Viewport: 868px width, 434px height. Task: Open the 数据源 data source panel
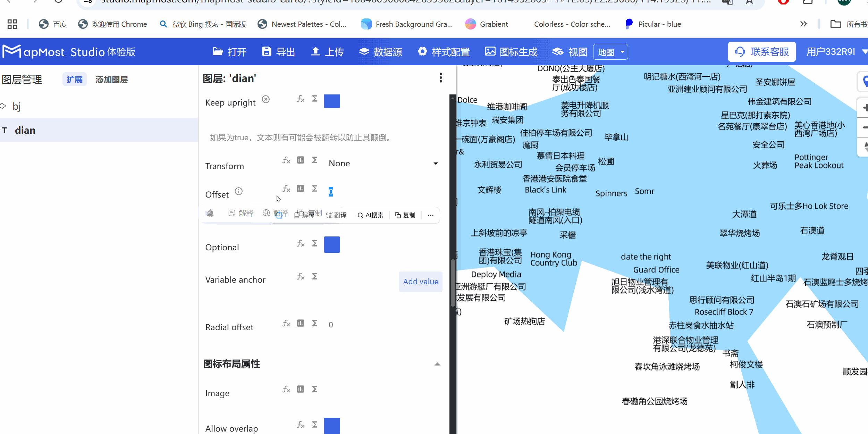[x=380, y=51]
